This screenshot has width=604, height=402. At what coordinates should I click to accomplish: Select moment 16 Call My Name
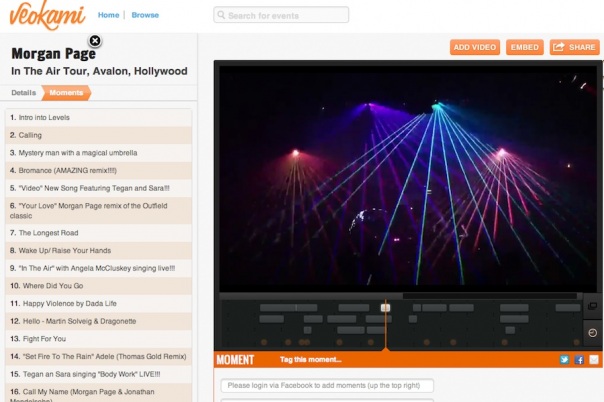[x=99, y=393]
